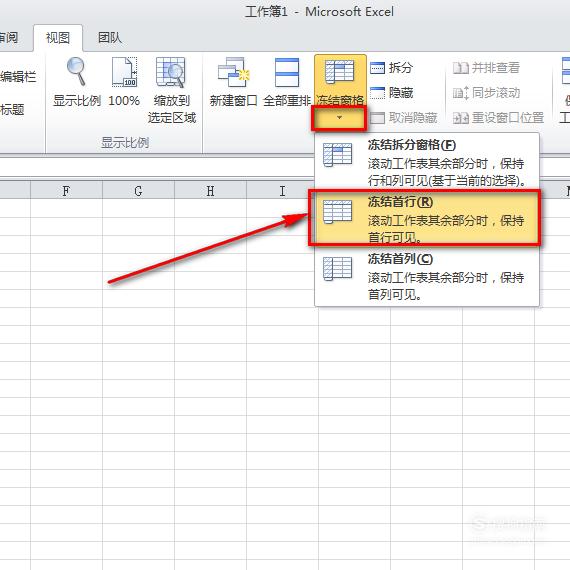Toggle the Headings (标题) option
Viewport: 570px width, 570px height.
click(12, 109)
